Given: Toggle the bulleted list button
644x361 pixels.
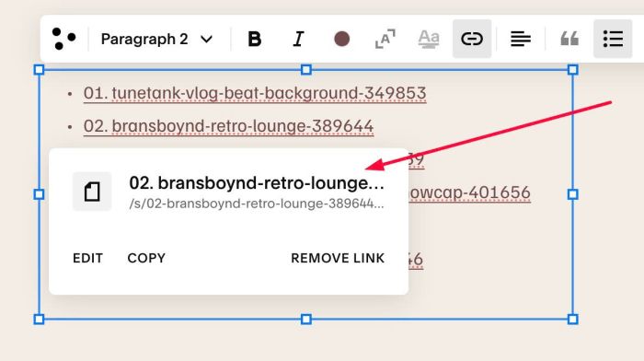Looking at the screenshot, I should tap(613, 39).
